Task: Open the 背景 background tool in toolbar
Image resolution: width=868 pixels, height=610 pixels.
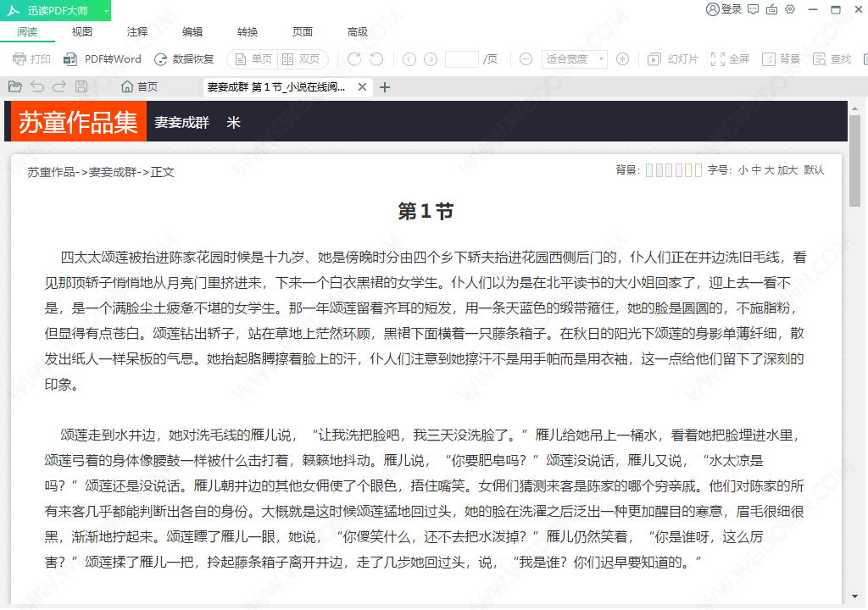Action: (x=781, y=59)
